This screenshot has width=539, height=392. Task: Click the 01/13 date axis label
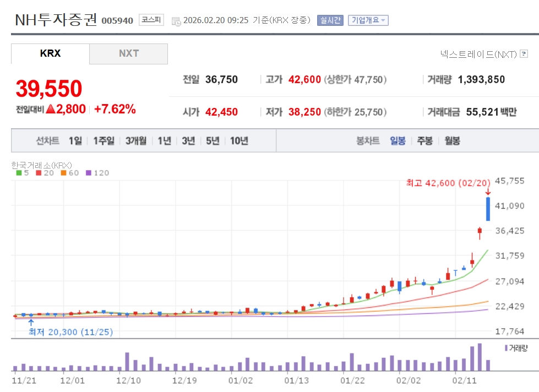[x=296, y=380]
